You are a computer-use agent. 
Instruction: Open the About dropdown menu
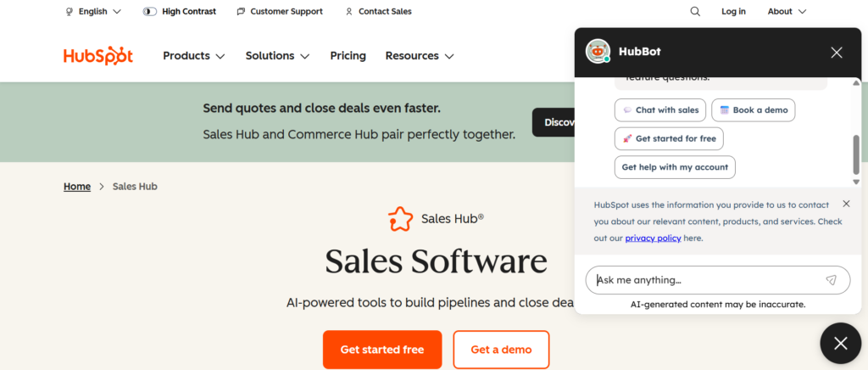[x=787, y=12]
